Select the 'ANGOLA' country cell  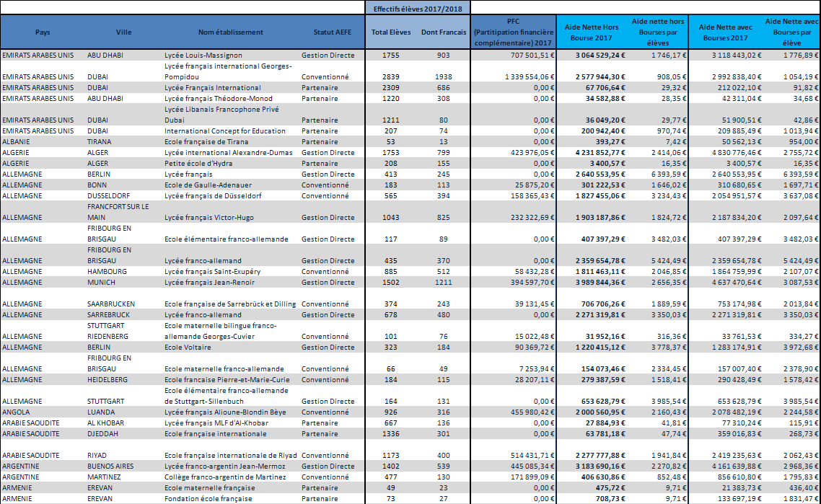pyautogui.click(x=18, y=412)
